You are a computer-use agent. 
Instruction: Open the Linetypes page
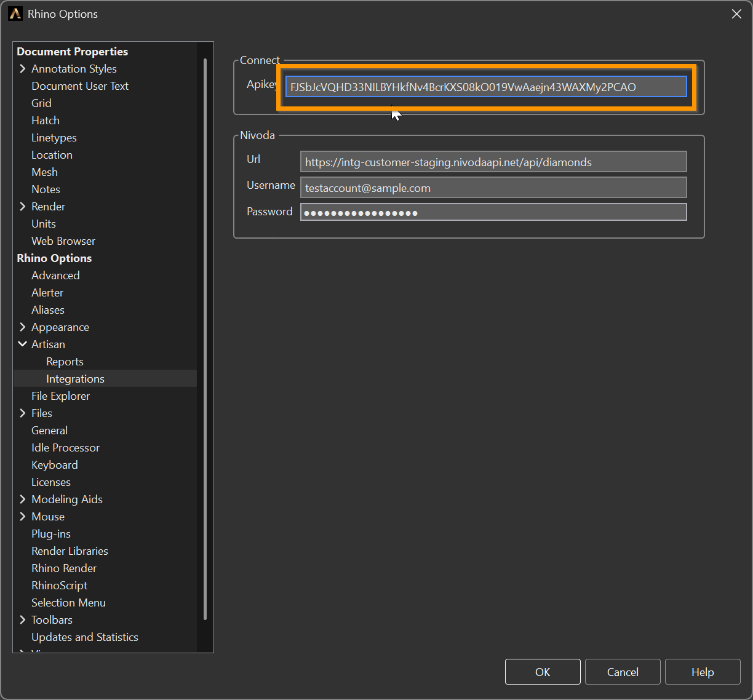(54, 138)
